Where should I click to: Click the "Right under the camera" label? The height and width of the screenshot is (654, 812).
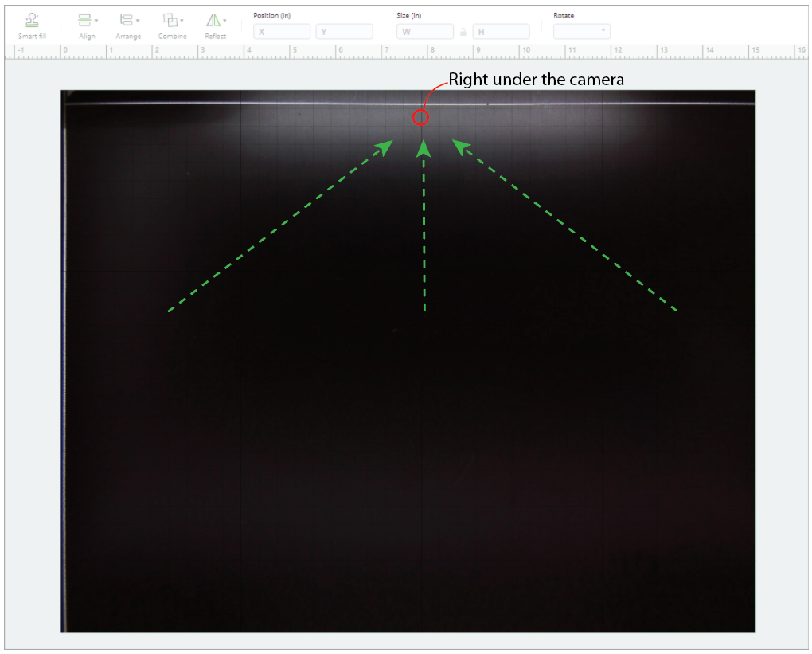(536, 80)
